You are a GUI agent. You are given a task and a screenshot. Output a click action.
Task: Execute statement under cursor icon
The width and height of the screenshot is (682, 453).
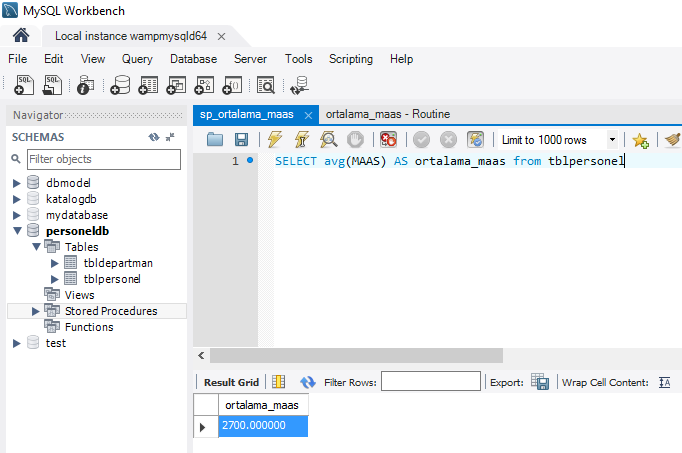pyautogui.click(x=302, y=140)
